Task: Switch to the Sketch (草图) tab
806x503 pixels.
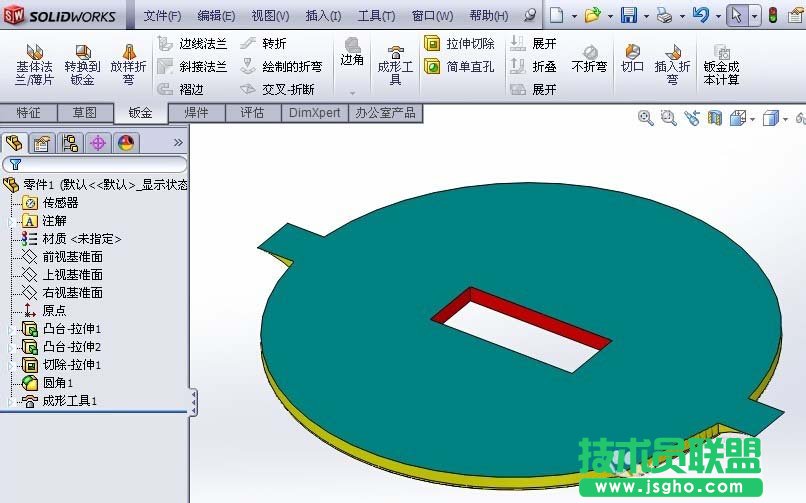Action: [x=85, y=113]
